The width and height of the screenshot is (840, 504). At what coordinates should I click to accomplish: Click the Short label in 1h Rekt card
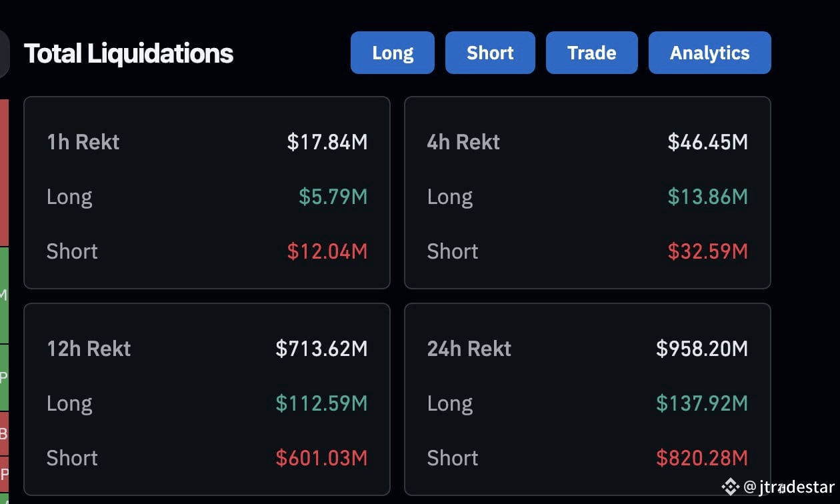[72, 251]
